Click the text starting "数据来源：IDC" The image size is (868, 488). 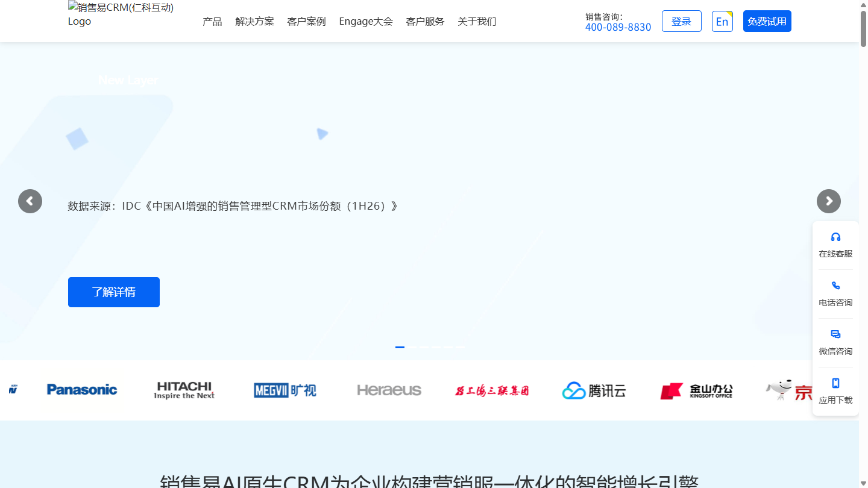click(x=233, y=206)
